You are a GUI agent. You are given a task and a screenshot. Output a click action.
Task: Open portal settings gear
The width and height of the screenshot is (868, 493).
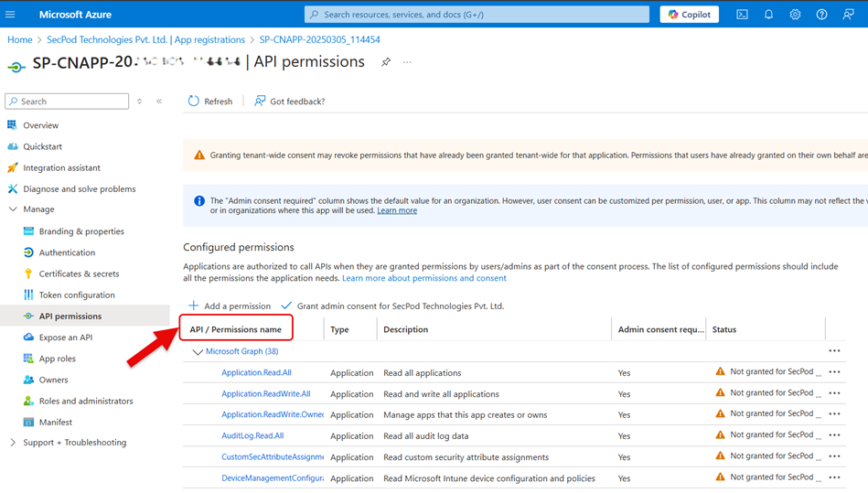coord(795,15)
